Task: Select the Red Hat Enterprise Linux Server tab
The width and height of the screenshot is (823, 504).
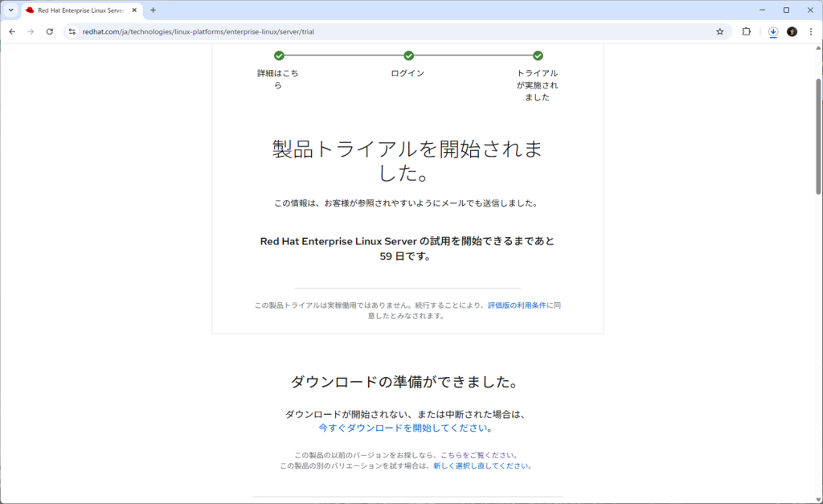Action: pyautogui.click(x=76, y=10)
